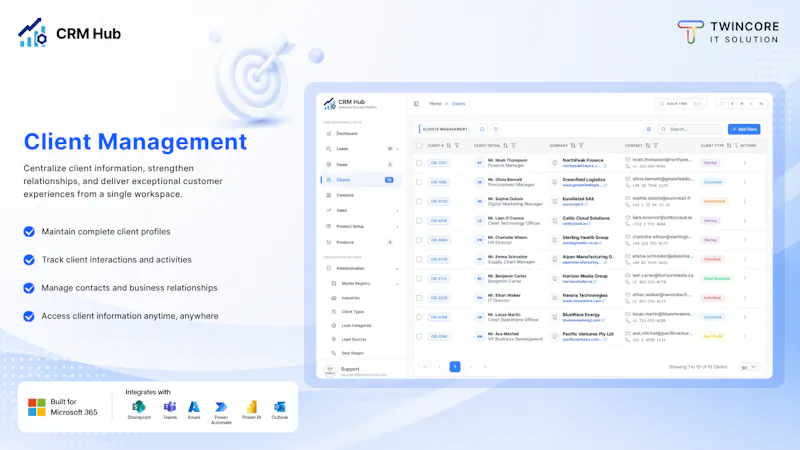Check the Benjamin Carter row checkbox
The image size is (800, 450).
click(x=419, y=279)
